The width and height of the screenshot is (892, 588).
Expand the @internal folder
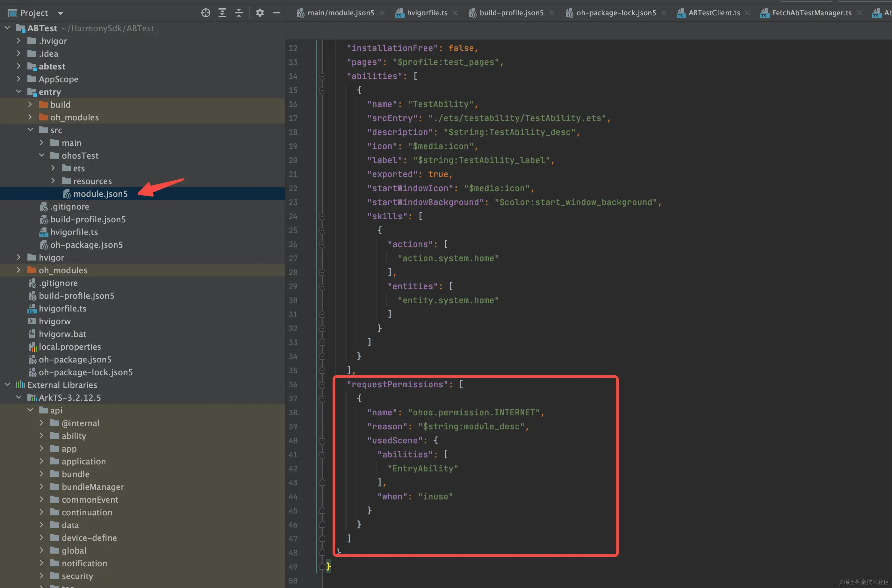click(42, 423)
